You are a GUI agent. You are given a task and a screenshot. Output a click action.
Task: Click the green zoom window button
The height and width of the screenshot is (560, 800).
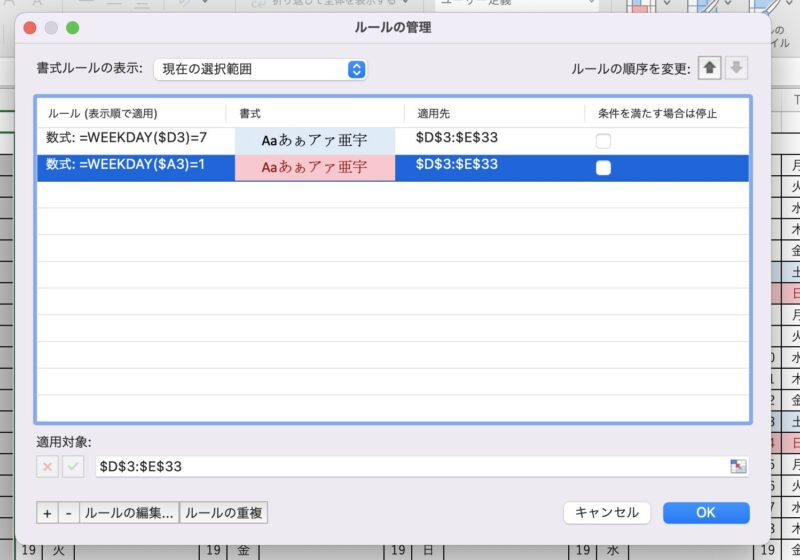(72, 28)
